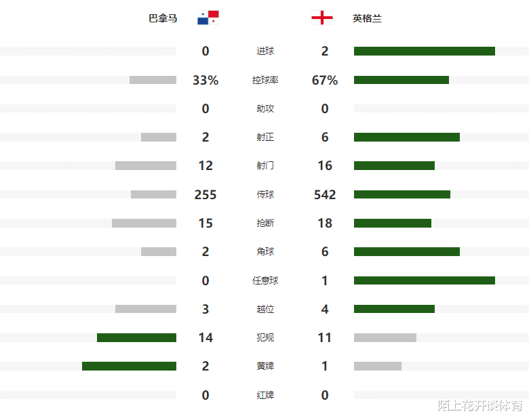529x420 pixels.
Task: Click the England flag icon
Action: click(322, 18)
